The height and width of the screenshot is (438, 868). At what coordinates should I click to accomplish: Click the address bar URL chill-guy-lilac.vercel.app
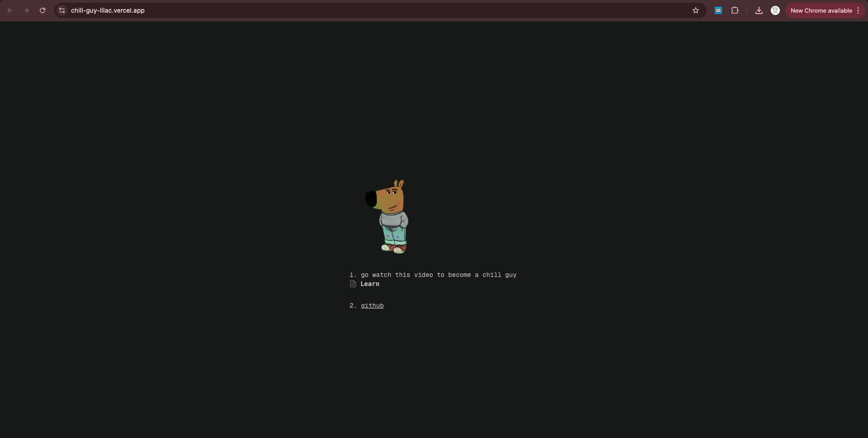pos(108,10)
